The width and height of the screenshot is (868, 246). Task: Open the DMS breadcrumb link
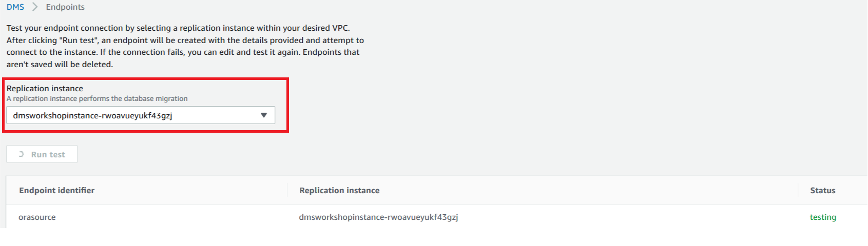coord(15,7)
